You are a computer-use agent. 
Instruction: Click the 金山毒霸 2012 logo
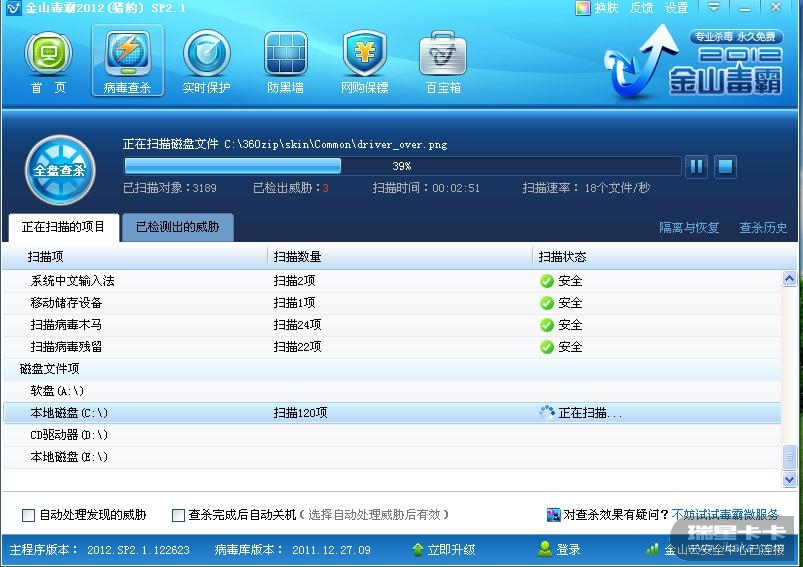point(694,61)
